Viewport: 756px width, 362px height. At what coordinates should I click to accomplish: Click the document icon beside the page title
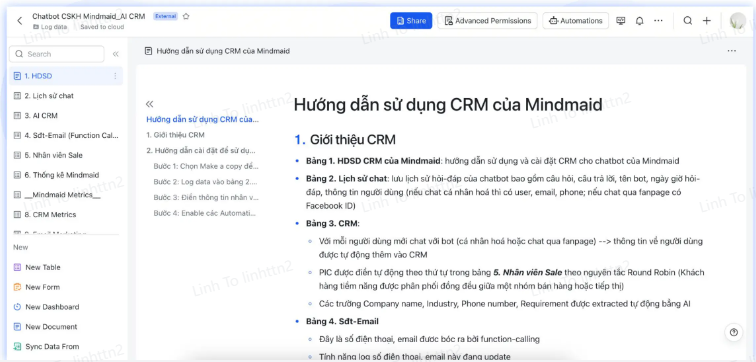[x=148, y=51]
